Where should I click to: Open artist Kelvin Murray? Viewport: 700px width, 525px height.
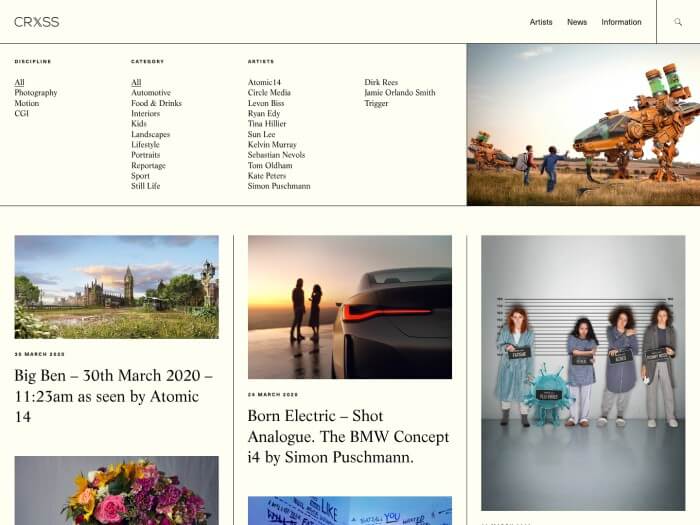pyautogui.click(x=272, y=145)
